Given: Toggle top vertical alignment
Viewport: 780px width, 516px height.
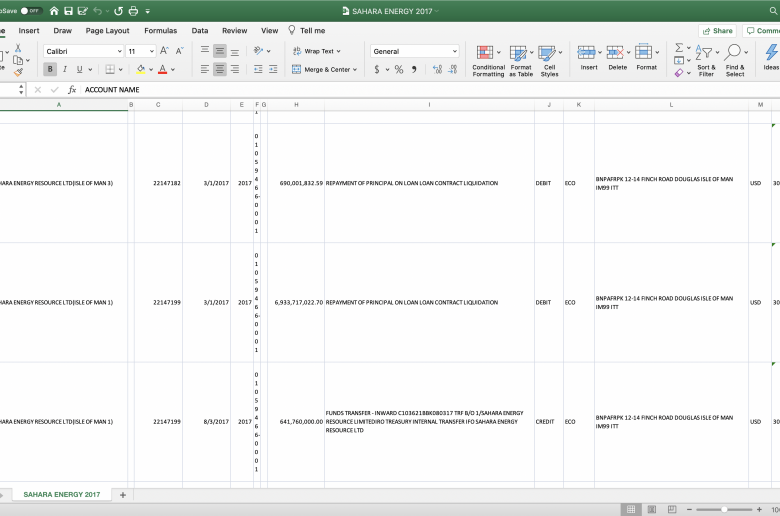Looking at the screenshot, I should coord(205,51).
